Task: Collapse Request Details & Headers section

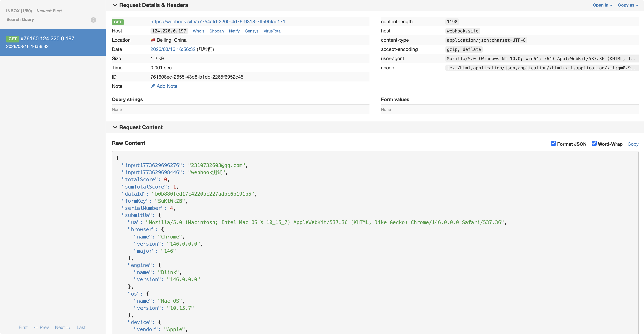Action: [x=115, y=5]
